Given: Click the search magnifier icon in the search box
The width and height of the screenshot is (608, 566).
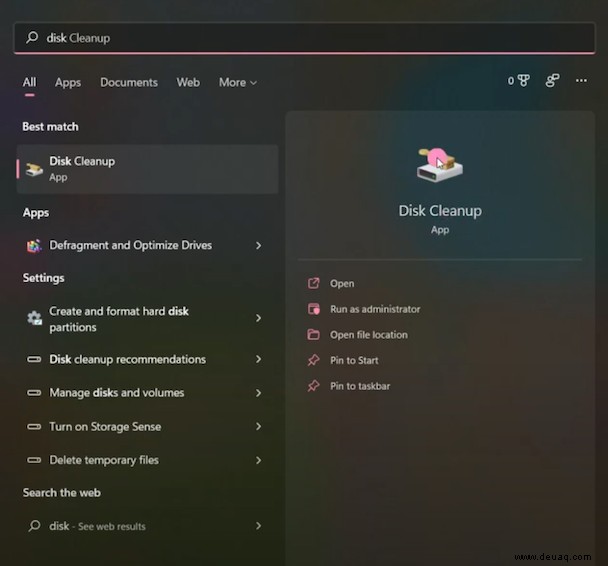Looking at the screenshot, I should tap(32, 38).
